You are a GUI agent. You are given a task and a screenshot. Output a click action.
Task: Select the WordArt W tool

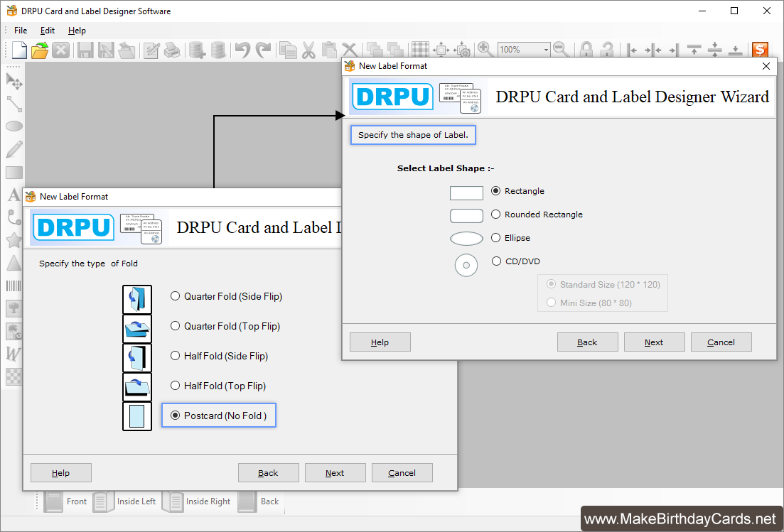pyautogui.click(x=14, y=354)
